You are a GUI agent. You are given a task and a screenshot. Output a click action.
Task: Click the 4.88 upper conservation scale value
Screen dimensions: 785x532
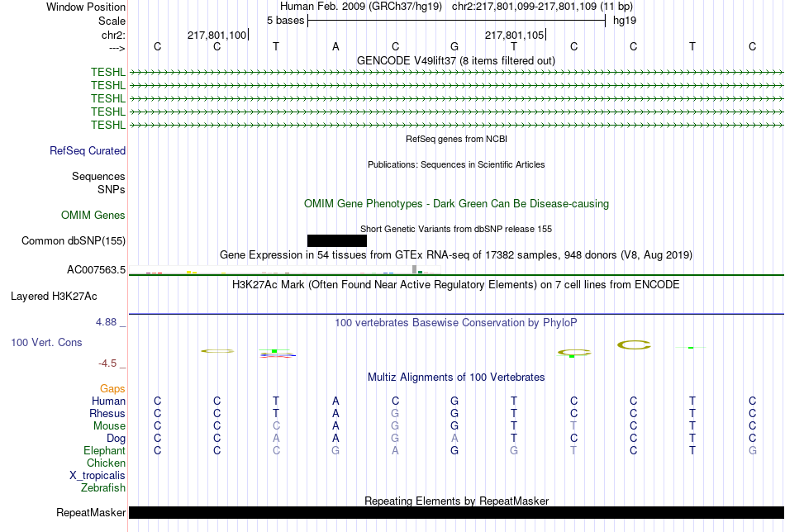[106, 322]
